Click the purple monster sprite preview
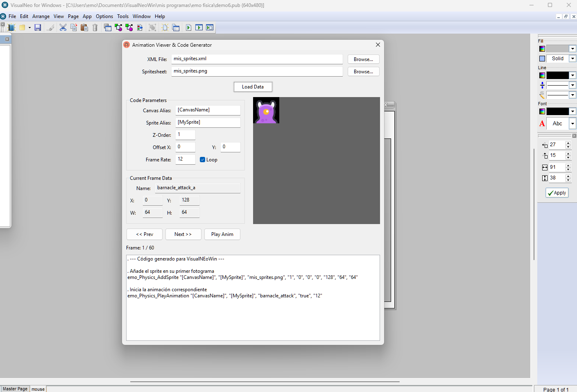Screen dimensions: 577x392 (x=266, y=110)
